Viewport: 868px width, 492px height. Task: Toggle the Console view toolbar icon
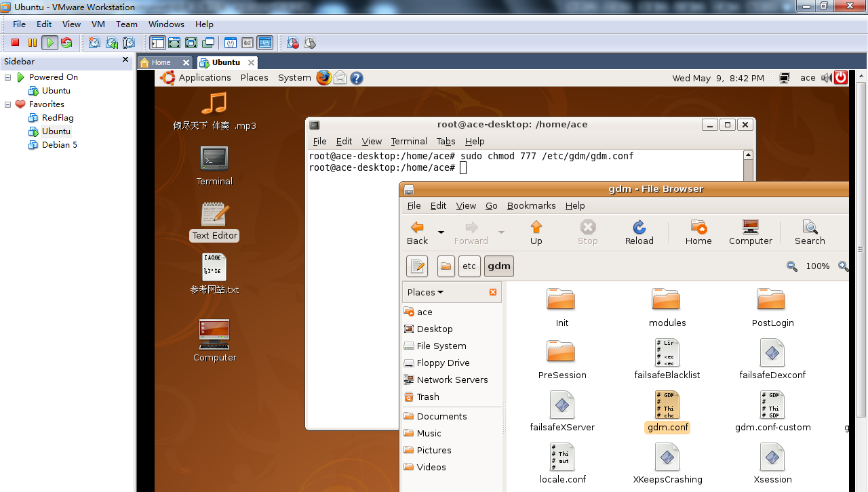pyautogui.click(x=264, y=43)
